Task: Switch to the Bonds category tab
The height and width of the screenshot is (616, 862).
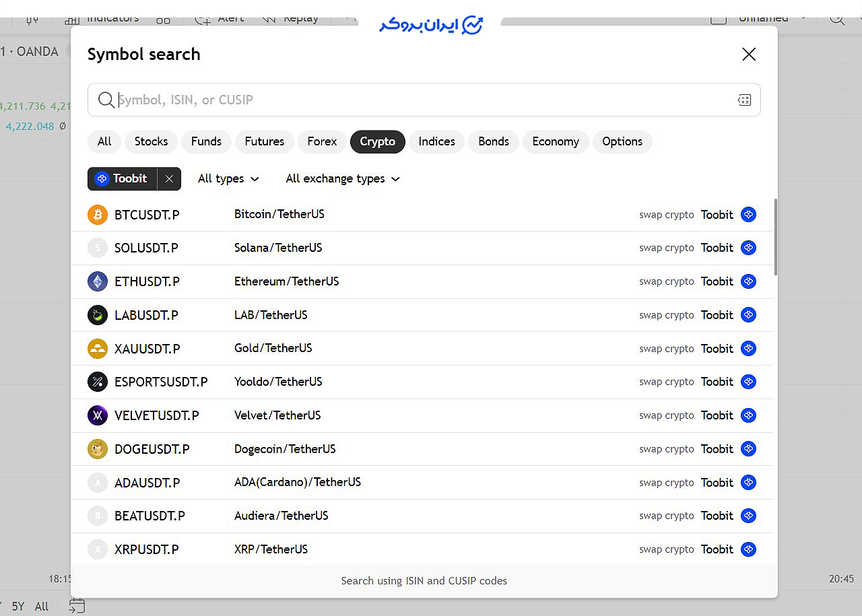Action: pyautogui.click(x=494, y=141)
